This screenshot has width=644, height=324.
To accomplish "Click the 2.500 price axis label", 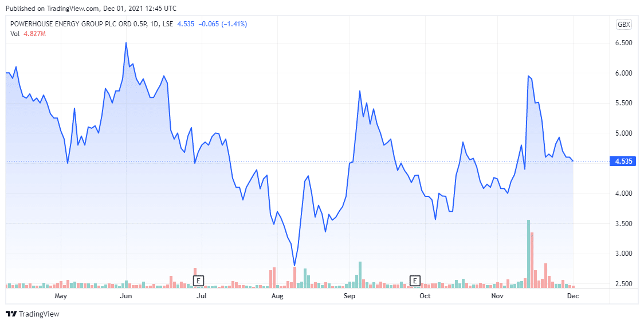I will (x=623, y=284).
